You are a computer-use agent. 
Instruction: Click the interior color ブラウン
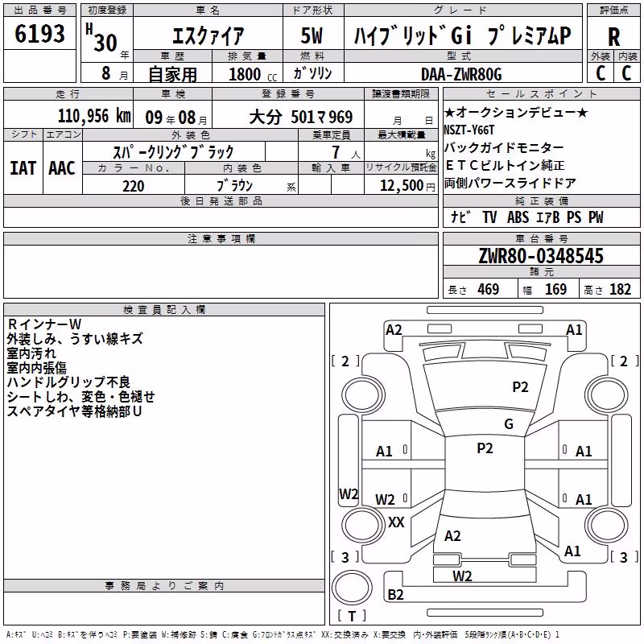234,186
